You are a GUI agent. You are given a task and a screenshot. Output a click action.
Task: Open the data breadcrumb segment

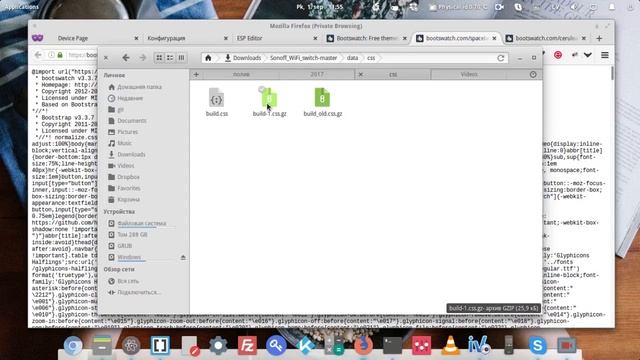(x=352, y=58)
